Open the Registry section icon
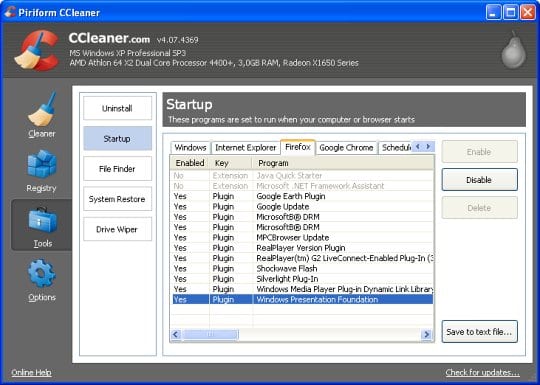Viewport: 540px width, 385px height. point(42,165)
